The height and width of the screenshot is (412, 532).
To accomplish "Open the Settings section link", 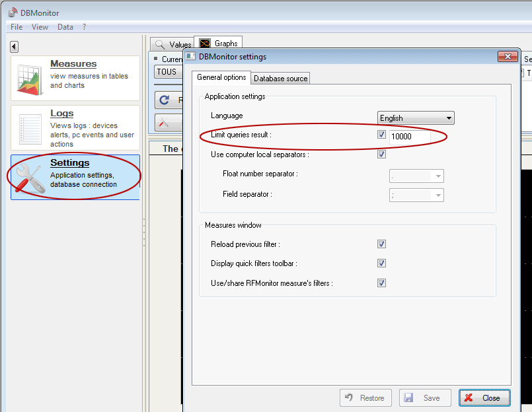I will [69, 163].
